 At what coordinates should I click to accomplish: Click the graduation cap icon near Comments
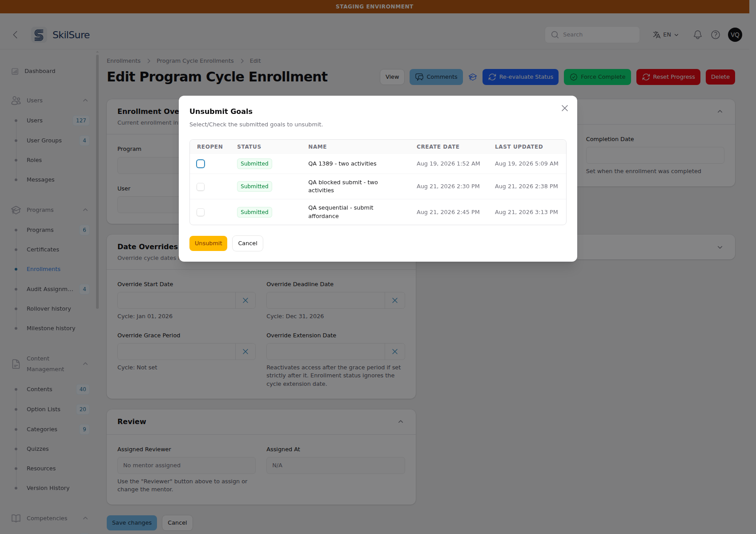click(x=473, y=77)
